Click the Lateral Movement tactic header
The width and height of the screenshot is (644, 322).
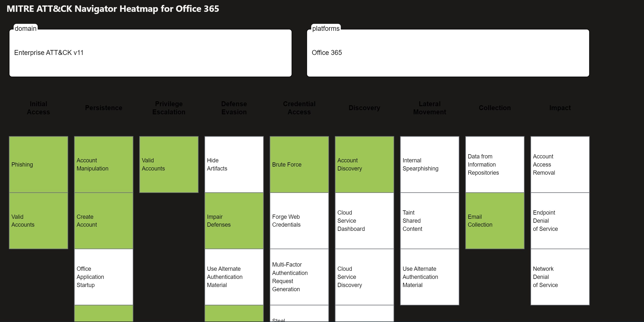click(430, 108)
